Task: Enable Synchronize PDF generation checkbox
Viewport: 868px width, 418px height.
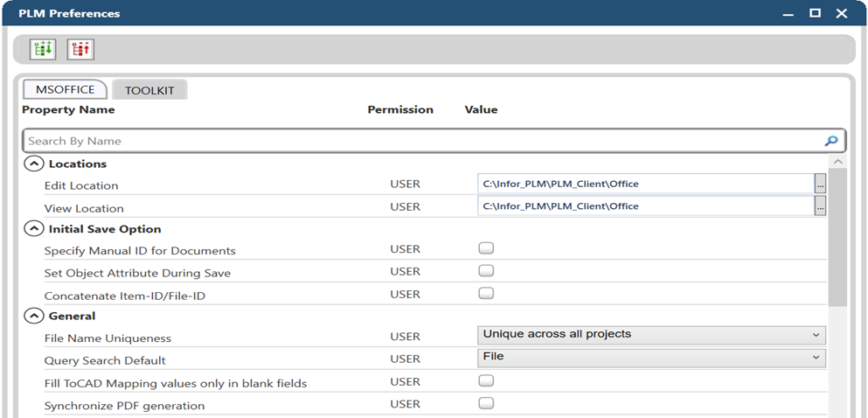Action: pos(486,404)
